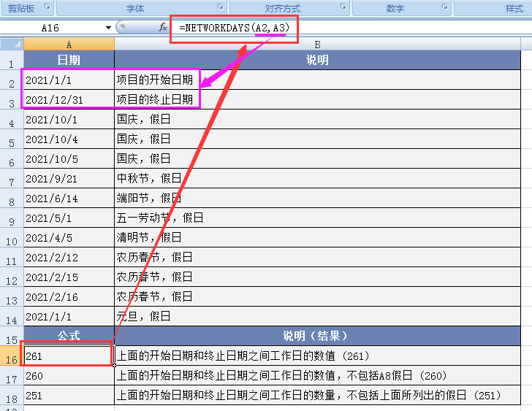Click the 样式 ribbon group label
Viewport: 532px width, 411px height.
pyautogui.click(x=514, y=8)
